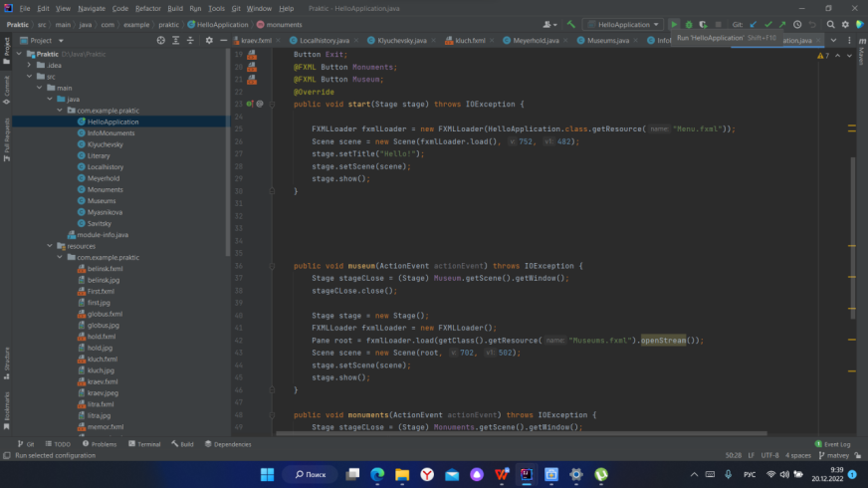Open the Build menu
Screen dimensions: 868x489
click(175, 8)
